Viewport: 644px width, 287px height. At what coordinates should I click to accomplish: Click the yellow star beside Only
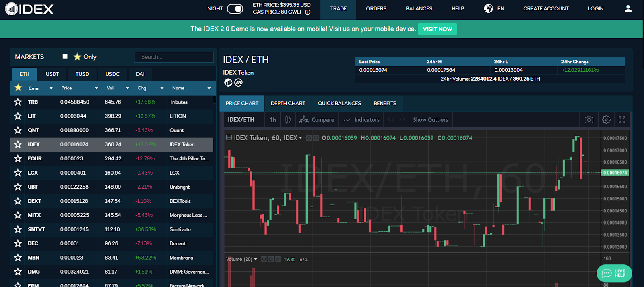pyautogui.click(x=77, y=57)
